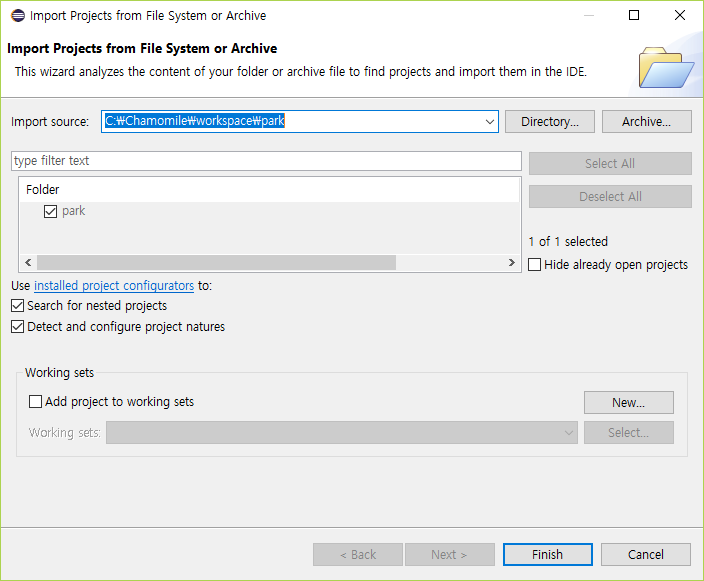Check Add project to working sets
The image size is (704, 581).
(36, 402)
